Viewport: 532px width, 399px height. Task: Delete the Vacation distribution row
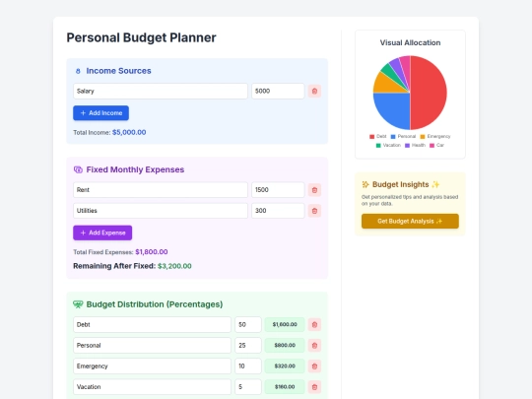tap(314, 387)
